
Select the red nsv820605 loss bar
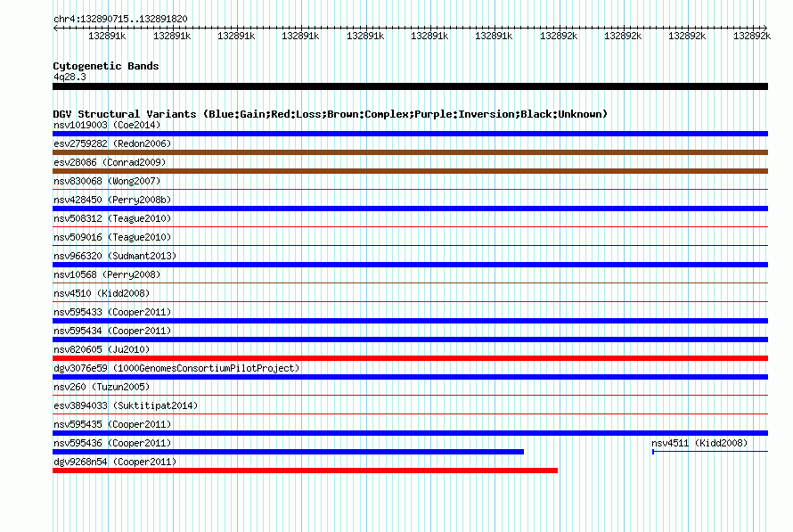tap(410, 358)
